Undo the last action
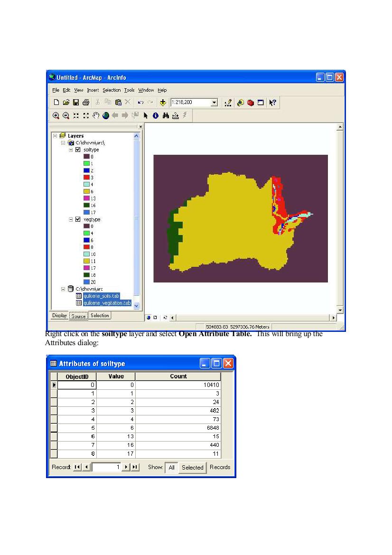The width and height of the screenshot is (392, 555). click(x=140, y=102)
